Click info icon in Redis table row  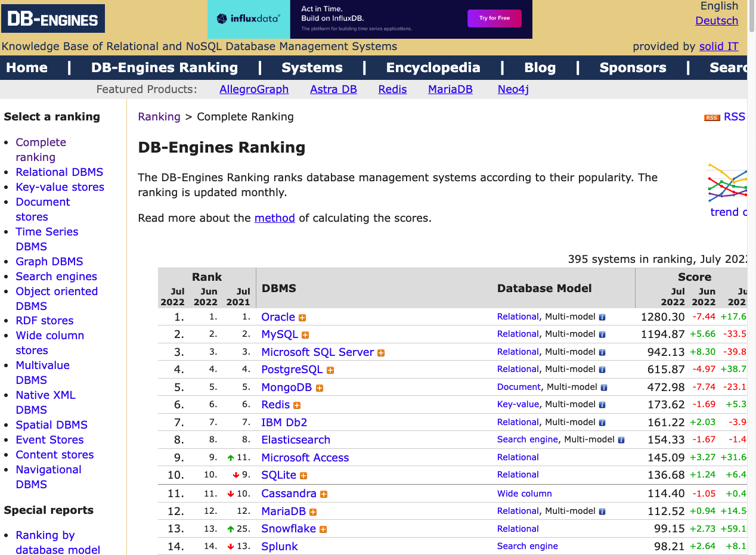602,405
